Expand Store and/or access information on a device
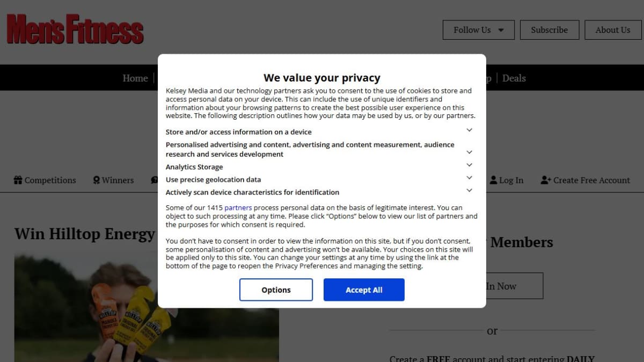The height and width of the screenshot is (362, 644). tap(469, 130)
